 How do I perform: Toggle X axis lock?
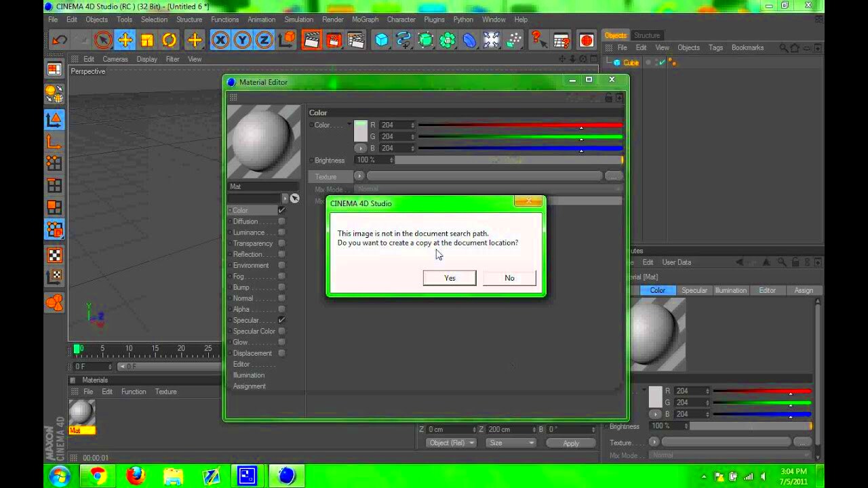tap(220, 40)
